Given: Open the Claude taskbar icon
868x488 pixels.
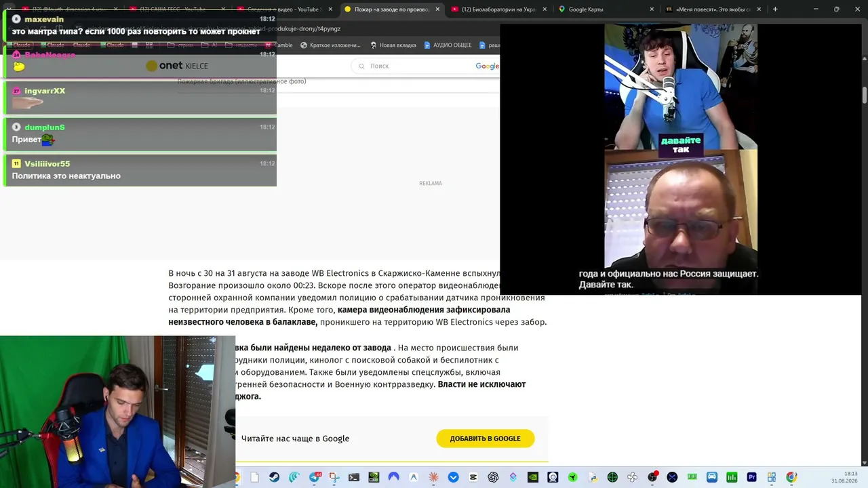Looking at the screenshot, I should tap(434, 477).
